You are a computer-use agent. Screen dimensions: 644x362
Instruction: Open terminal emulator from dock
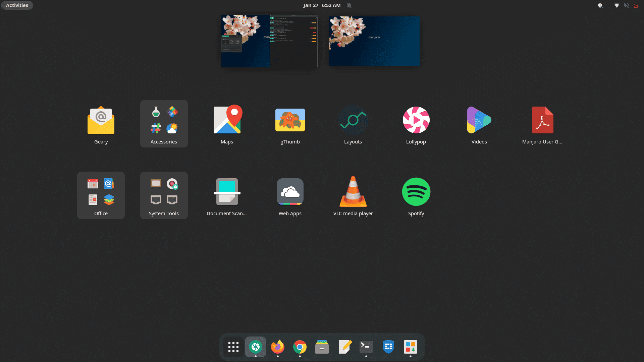[366, 347]
